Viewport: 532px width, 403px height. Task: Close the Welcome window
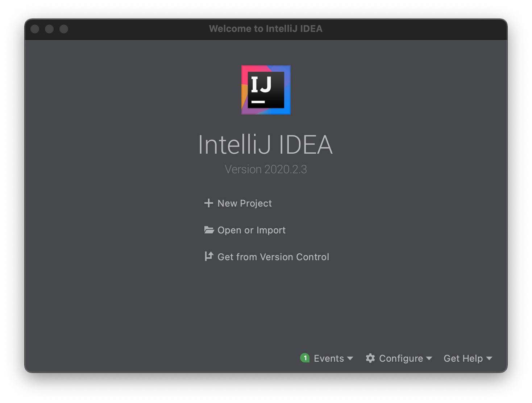coord(35,29)
